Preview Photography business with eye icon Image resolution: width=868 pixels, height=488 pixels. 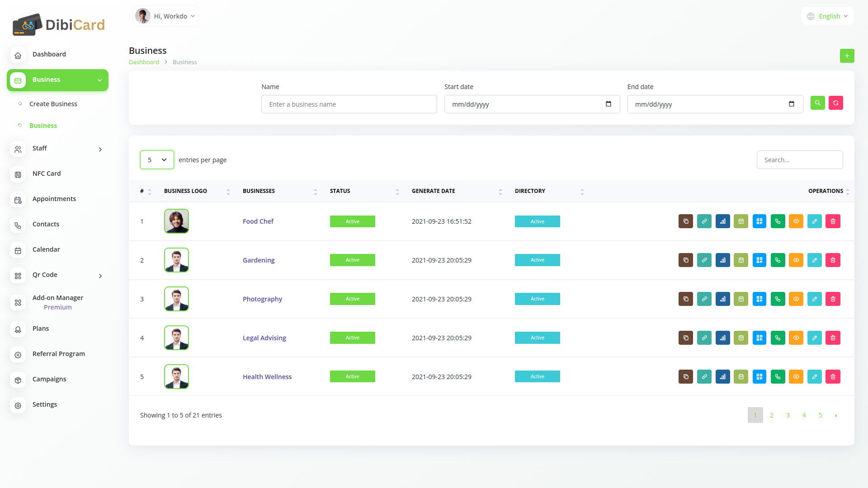[x=796, y=299]
